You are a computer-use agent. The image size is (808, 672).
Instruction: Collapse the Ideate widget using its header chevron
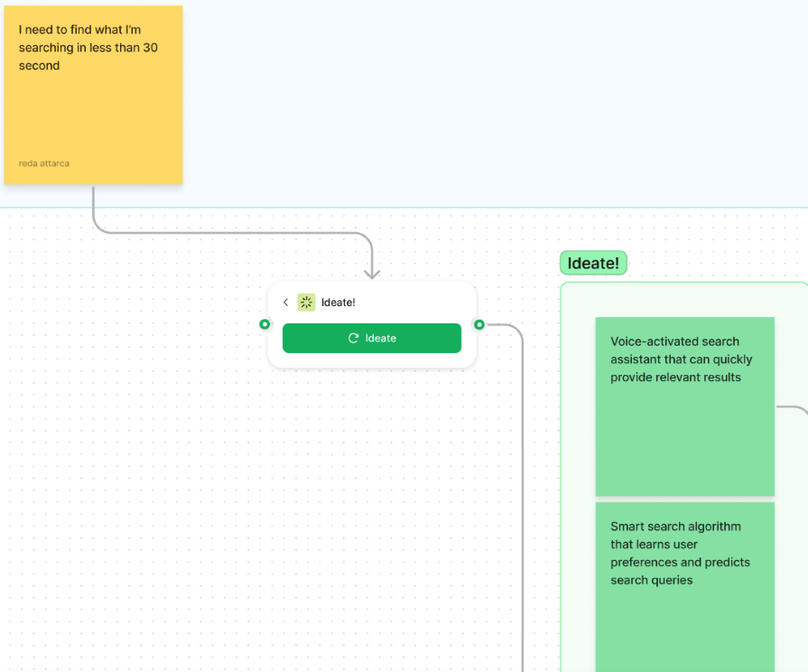click(x=286, y=303)
